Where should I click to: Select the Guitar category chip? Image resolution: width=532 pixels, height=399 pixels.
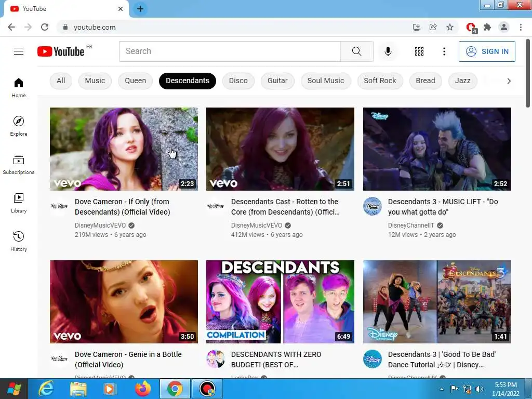pos(277,81)
